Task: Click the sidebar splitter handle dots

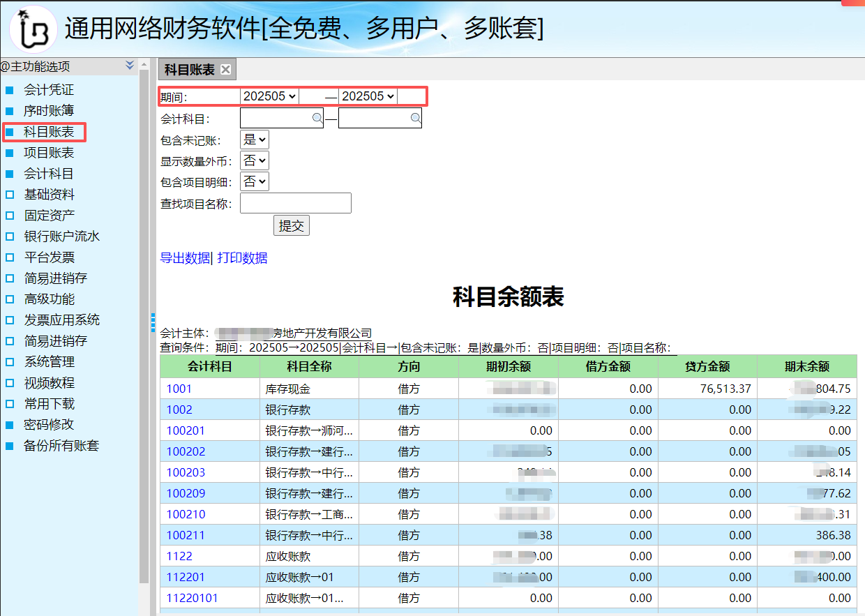Action: (x=153, y=322)
